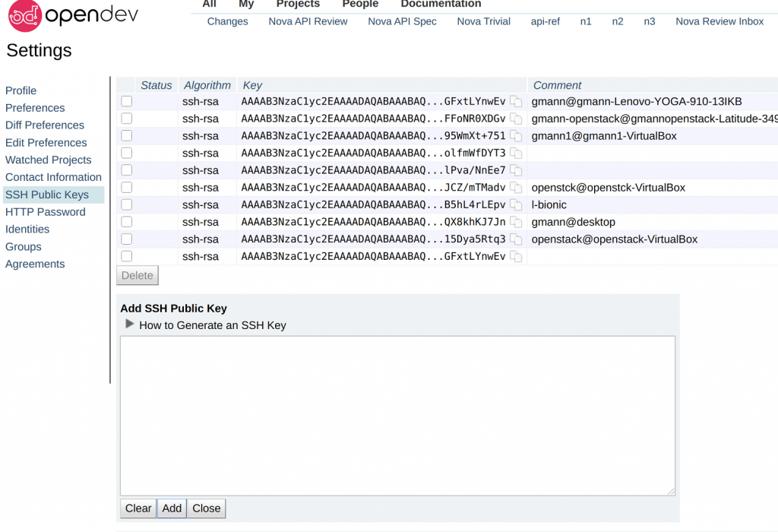Image resolution: width=778 pixels, height=532 pixels.
Task: Copy the key ending in lPva/NnEe7
Action: (516, 170)
